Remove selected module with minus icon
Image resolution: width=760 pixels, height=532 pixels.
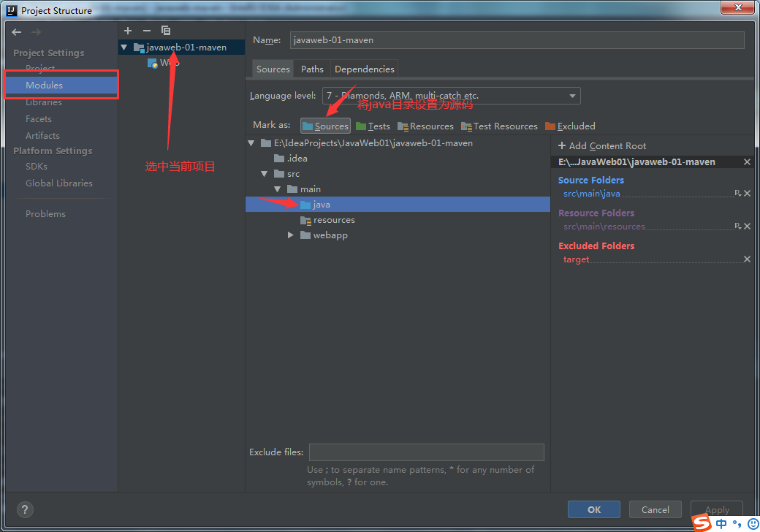point(147,31)
